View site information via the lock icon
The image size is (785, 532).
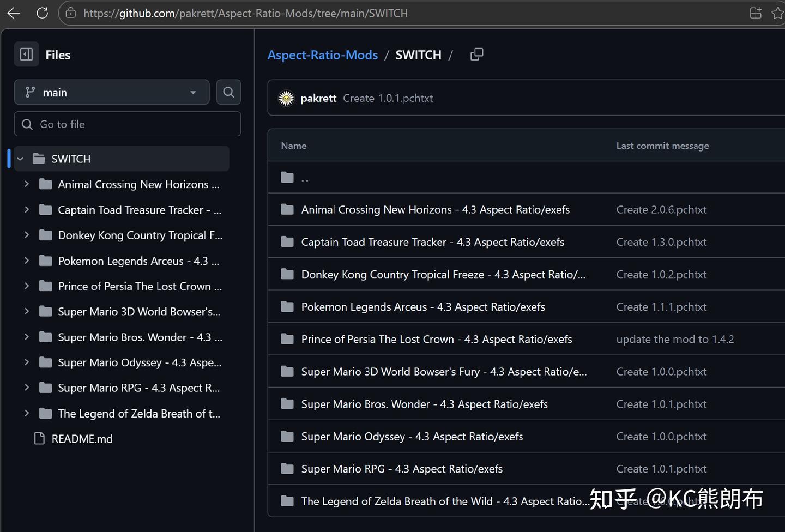71,13
